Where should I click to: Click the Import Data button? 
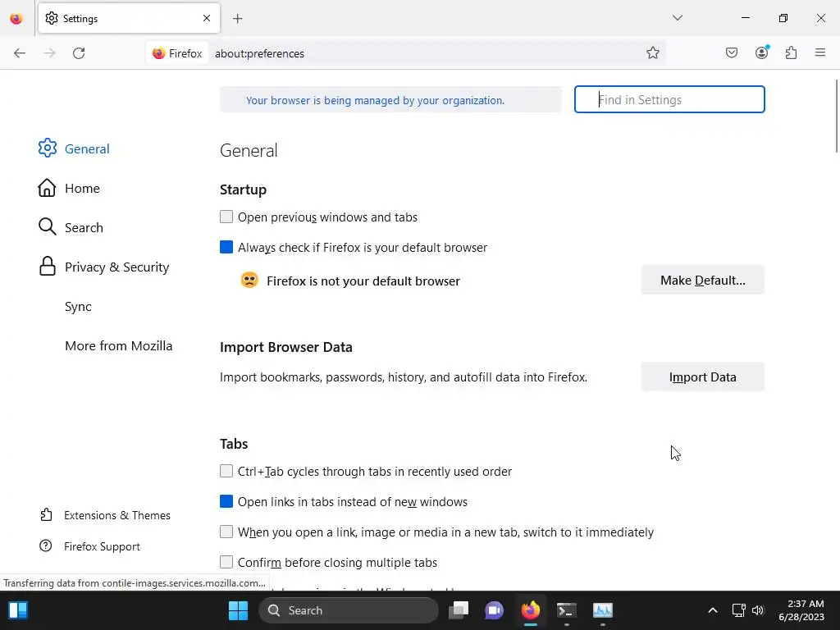(x=702, y=377)
